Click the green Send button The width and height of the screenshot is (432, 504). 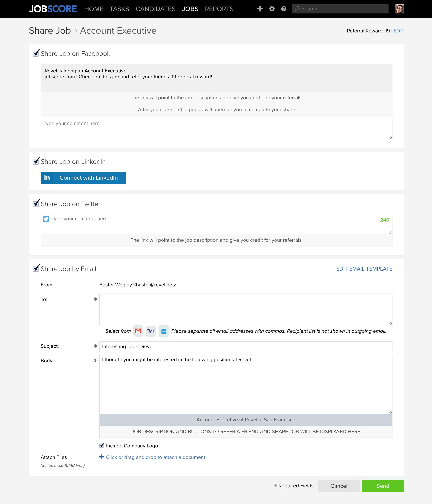click(x=383, y=486)
